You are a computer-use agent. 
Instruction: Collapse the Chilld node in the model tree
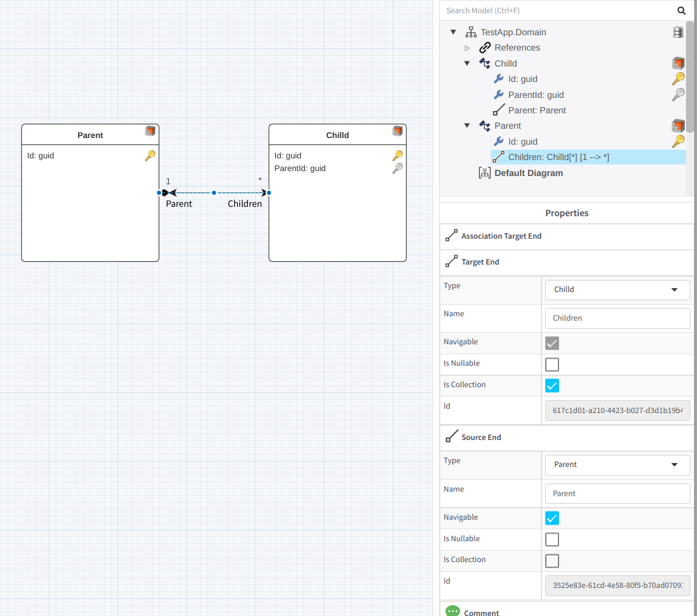[x=467, y=63]
